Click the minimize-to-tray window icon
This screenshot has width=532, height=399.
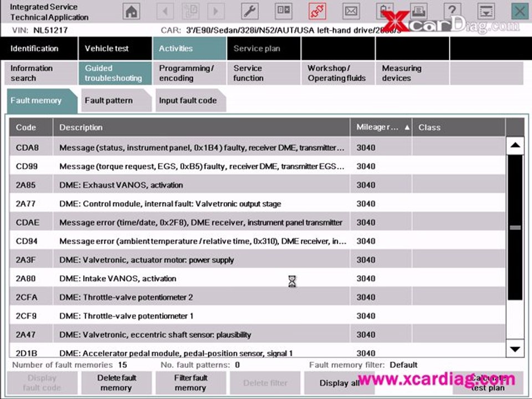click(x=486, y=11)
